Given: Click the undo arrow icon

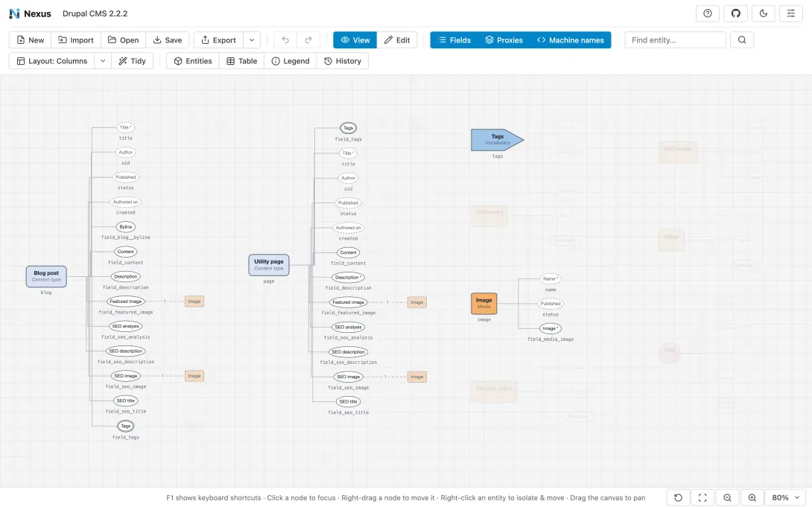Looking at the screenshot, I should click(x=285, y=40).
